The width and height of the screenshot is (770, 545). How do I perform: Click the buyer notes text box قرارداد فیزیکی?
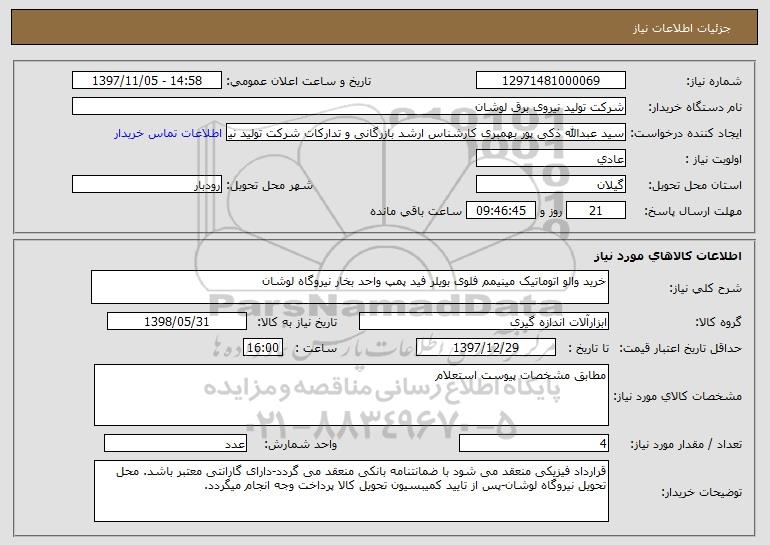point(351,491)
